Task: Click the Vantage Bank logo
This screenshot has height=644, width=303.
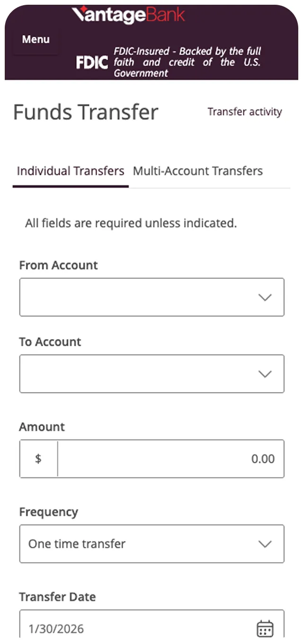Action: click(x=128, y=15)
